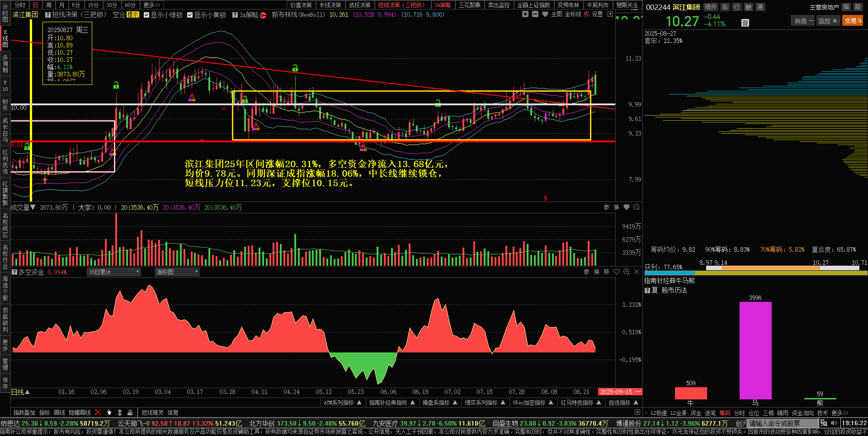Expand 指南针经典指标 menu
This screenshot has width=868, height=436.
click(x=392, y=403)
